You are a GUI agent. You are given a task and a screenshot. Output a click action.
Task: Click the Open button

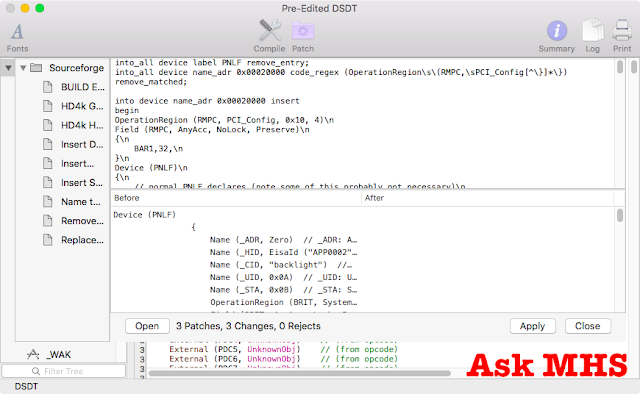point(147,326)
